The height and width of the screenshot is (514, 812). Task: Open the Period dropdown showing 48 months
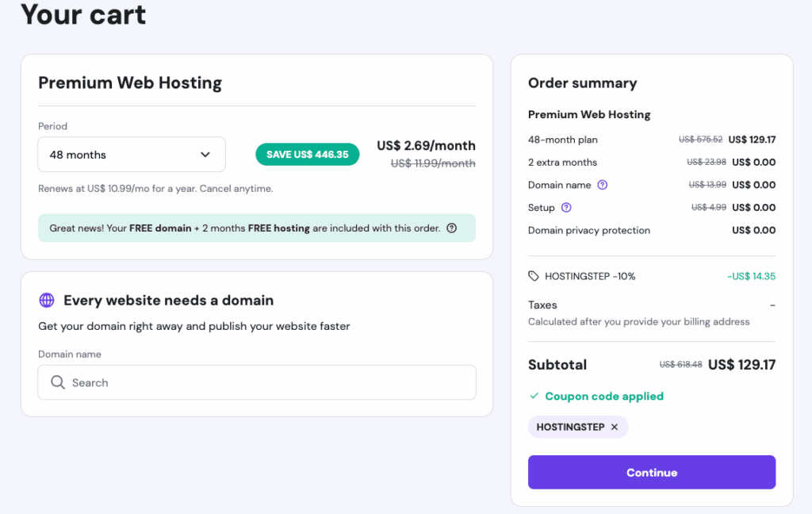(131, 155)
